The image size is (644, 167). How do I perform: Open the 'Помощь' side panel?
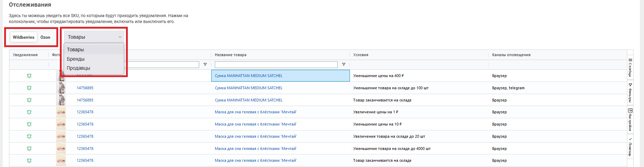630,147
